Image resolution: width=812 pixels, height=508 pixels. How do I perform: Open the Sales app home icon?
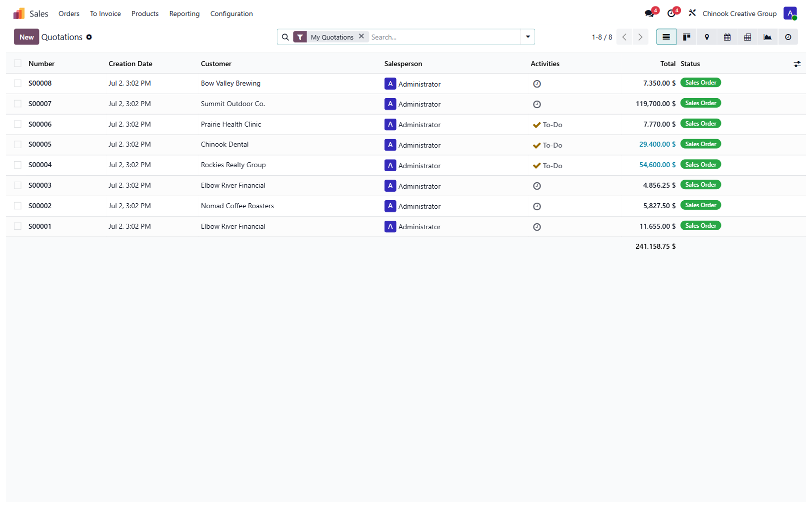[19, 14]
